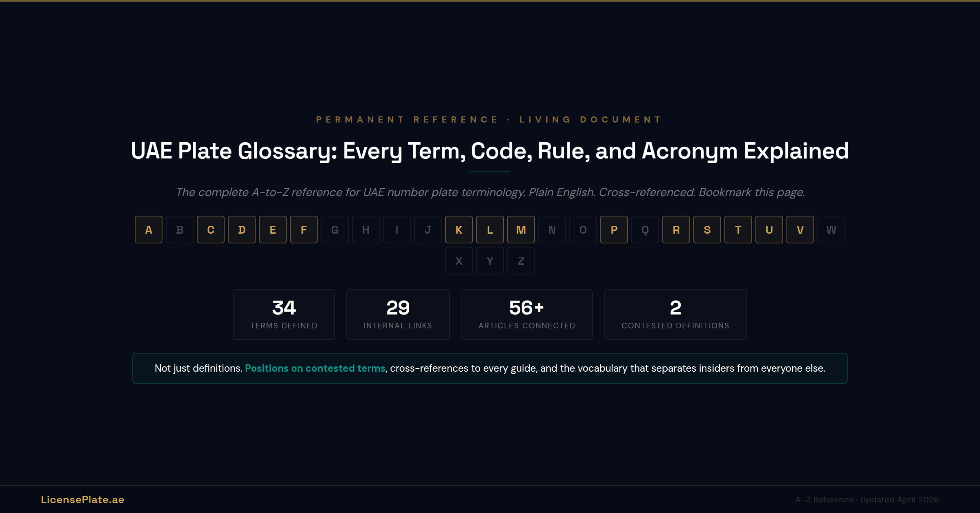Navigate to the V section
980x513 pixels.
[800, 230]
